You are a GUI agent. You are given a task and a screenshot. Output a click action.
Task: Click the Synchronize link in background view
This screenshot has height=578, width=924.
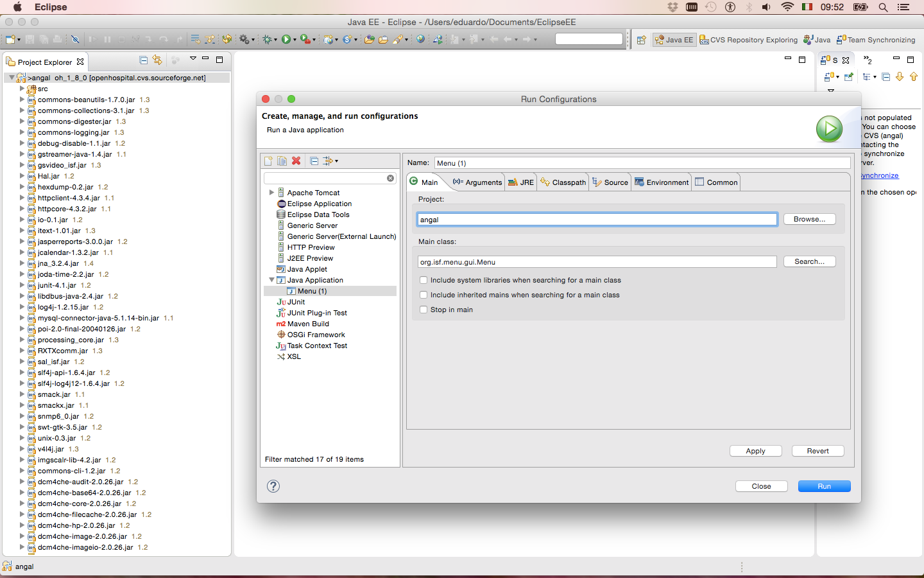[880, 175]
